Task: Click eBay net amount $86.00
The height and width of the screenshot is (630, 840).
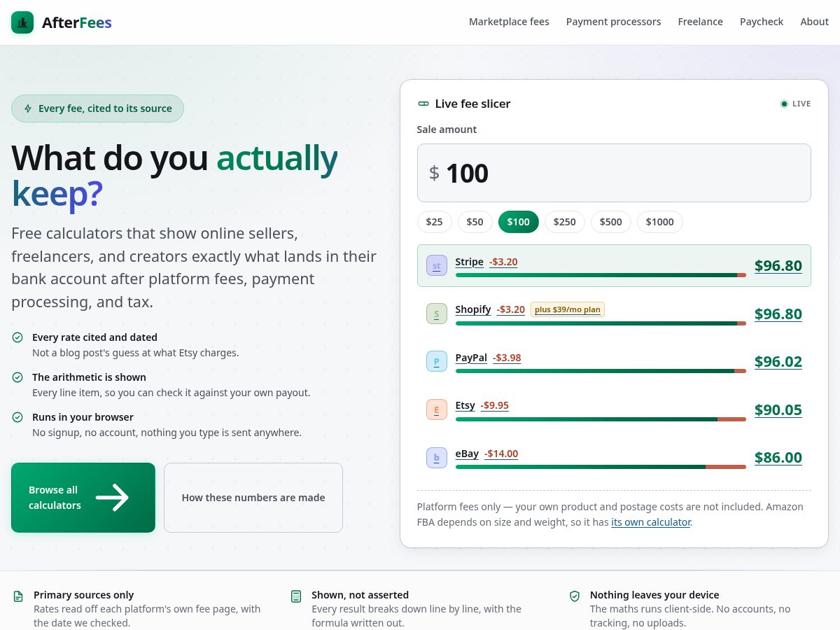Action: click(x=778, y=457)
